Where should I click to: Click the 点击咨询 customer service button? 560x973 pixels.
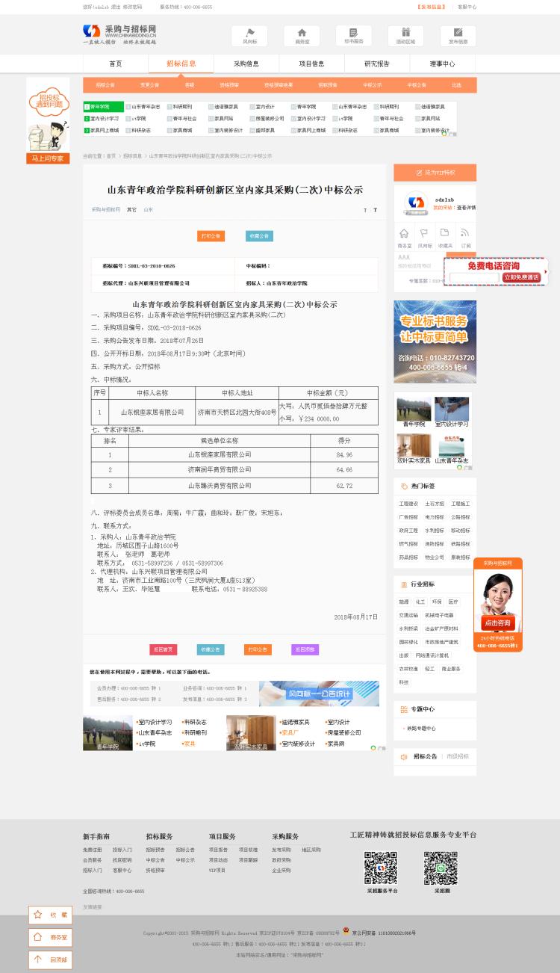pyautogui.click(x=497, y=623)
